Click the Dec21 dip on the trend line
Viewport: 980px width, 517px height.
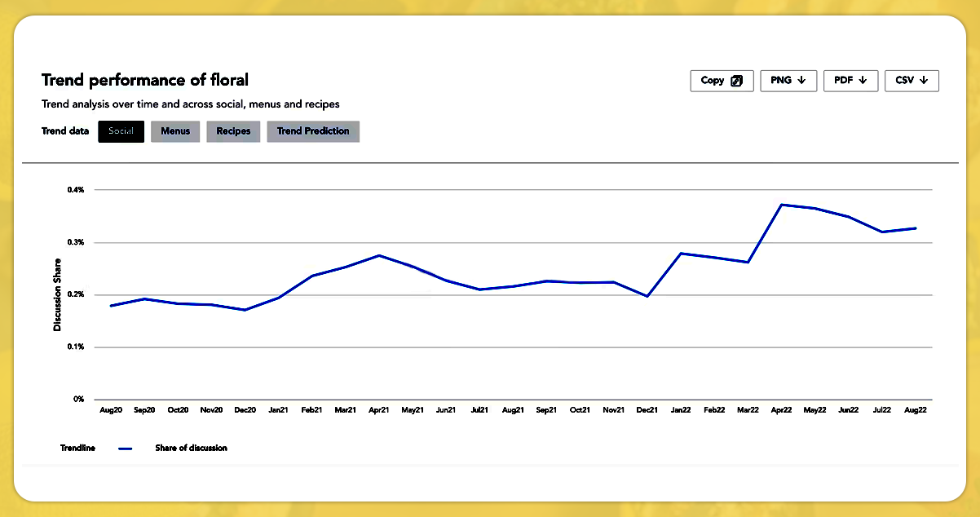pos(647,296)
